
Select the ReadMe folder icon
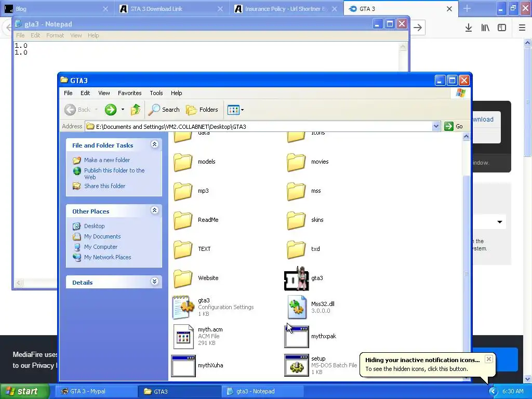[x=183, y=220]
